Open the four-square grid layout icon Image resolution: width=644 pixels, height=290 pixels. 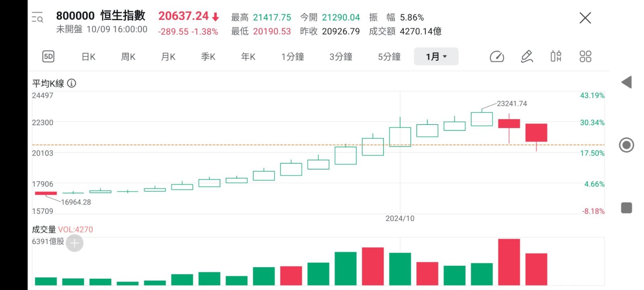(x=585, y=56)
